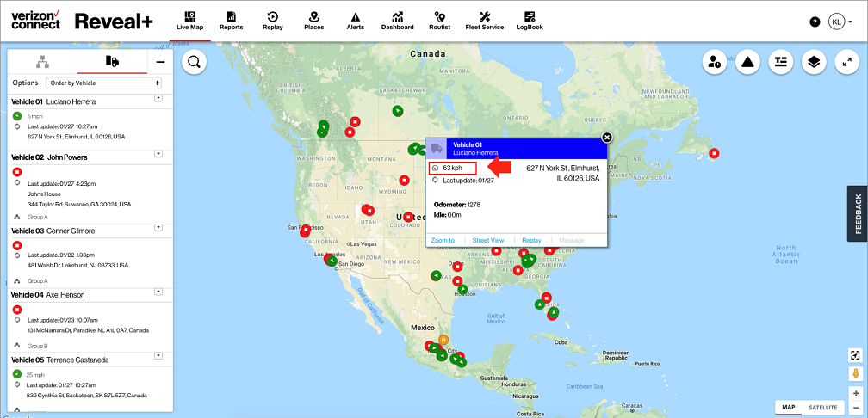868x418 pixels.
Task: Open the Reports tab
Action: 231,21
